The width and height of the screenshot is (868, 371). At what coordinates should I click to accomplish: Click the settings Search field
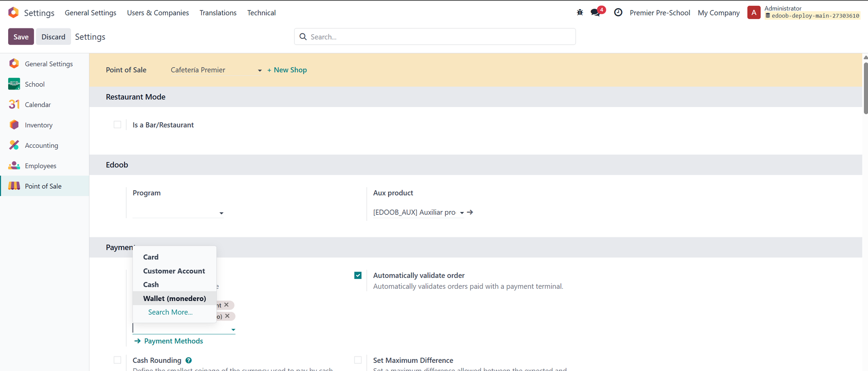point(435,37)
